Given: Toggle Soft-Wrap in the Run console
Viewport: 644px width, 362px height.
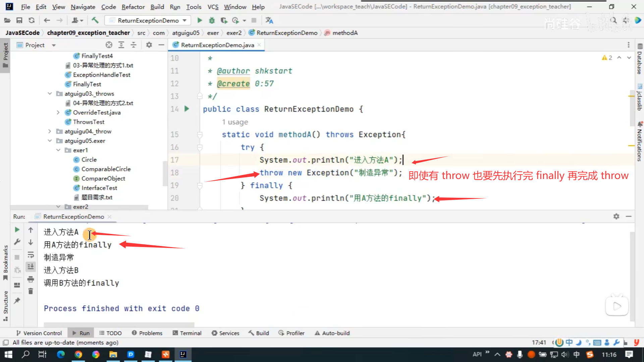Looking at the screenshot, I should [31, 255].
